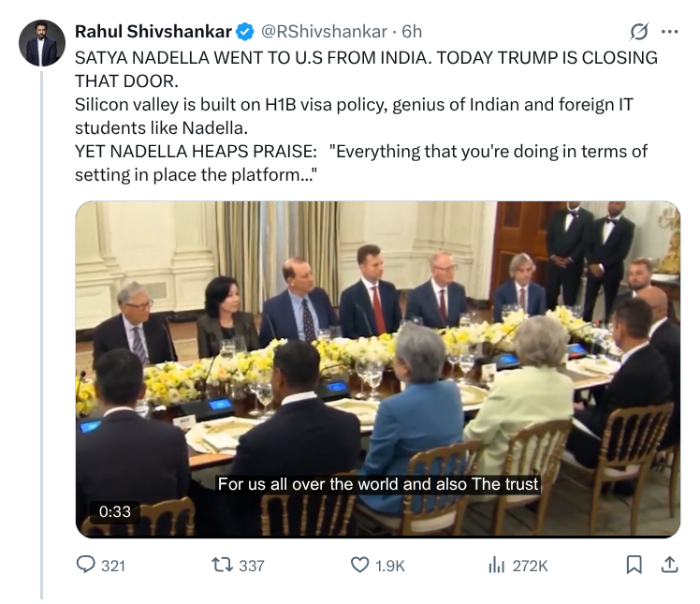This screenshot has width=700, height=604.
Task: Toggle the bookmark icon
Action: tap(634, 565)
